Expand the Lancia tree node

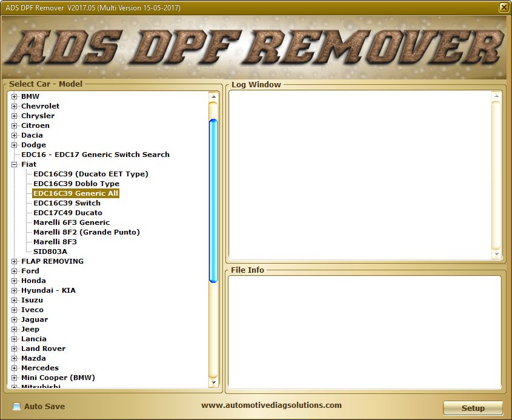point(14,339)
